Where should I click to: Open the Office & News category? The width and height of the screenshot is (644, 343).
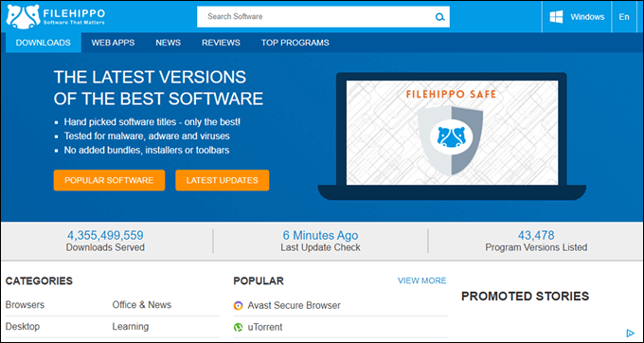pos(142,305)
